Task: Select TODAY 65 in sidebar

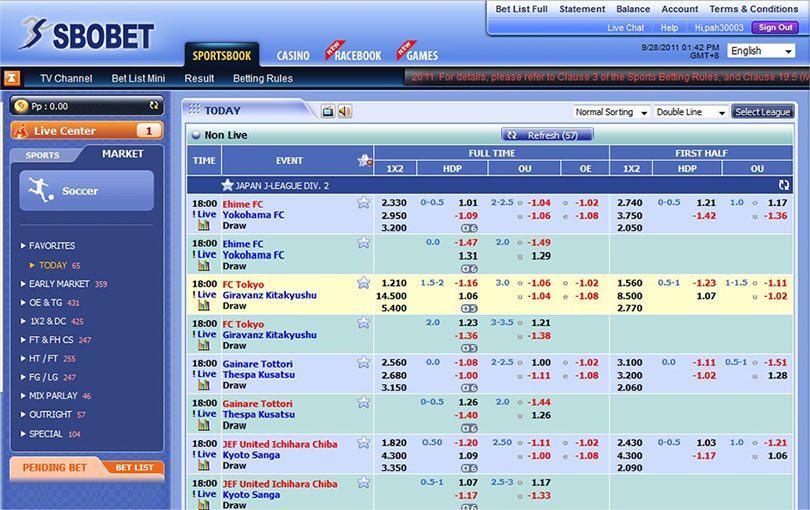Action: coord(55,265)
